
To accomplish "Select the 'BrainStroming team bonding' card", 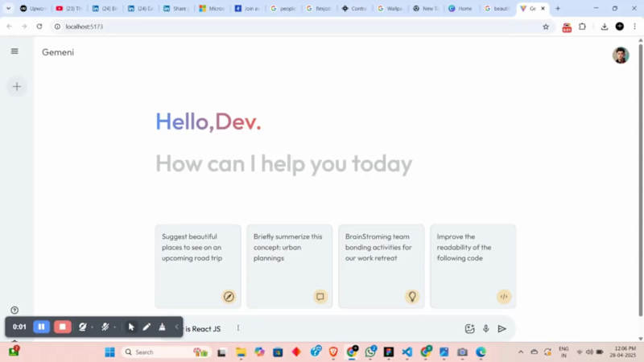I will pos(381,266).
